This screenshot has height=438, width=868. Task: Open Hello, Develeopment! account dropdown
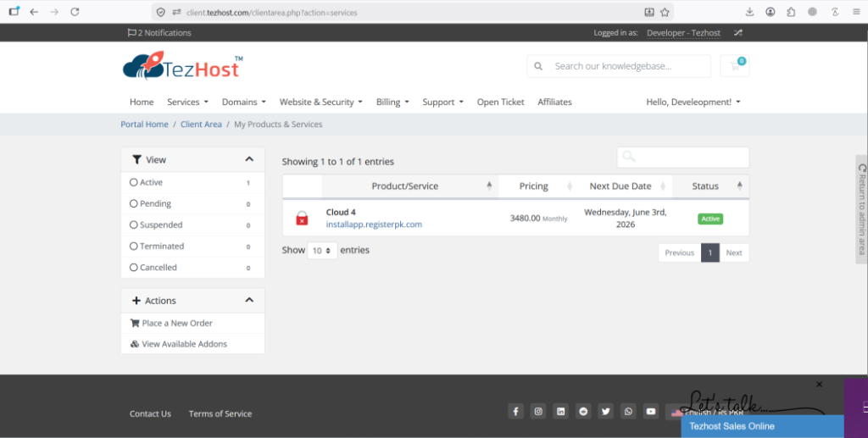pyautogui.click(x=693, y=102)
